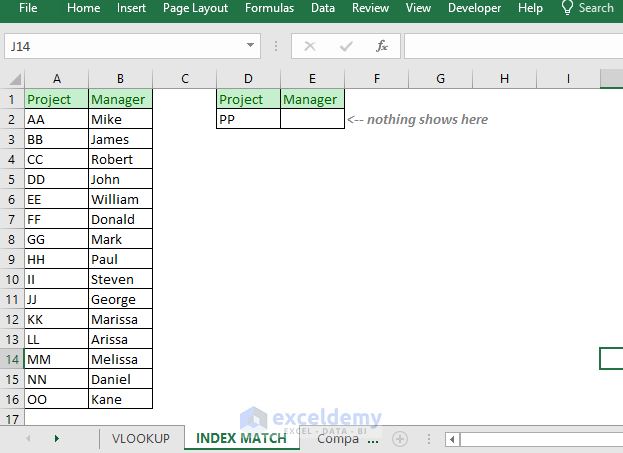Select column C header
Image resolution: width=623 pixels, height=453 pixels.
(184, 79)
